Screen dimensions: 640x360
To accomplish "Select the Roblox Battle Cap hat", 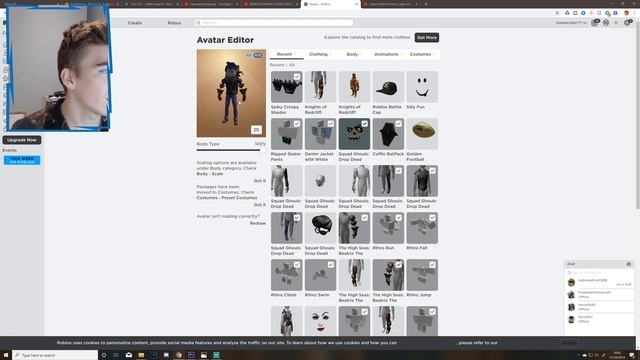I will click(x=388, y=87).
